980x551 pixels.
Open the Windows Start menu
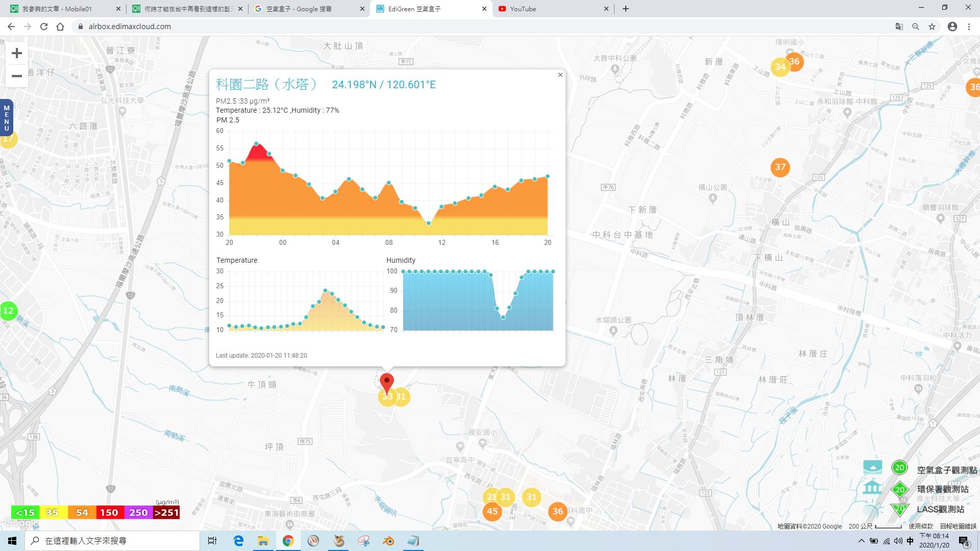pyautogui.click(x=12, y=541)
